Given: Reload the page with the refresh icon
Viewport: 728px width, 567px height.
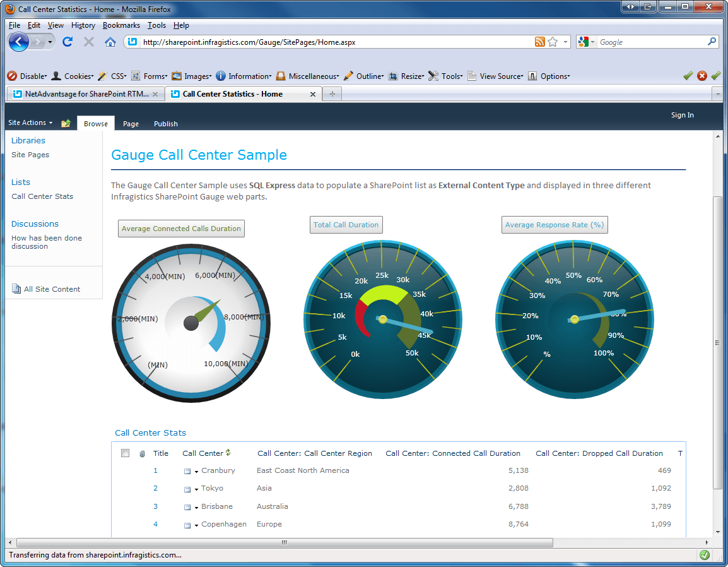Looking at the screenshot, I should (x=68, y=42).
